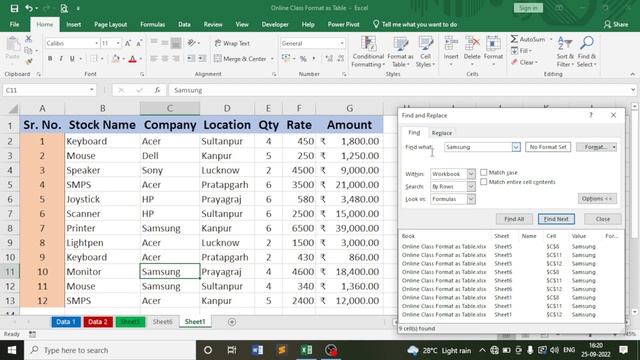Switch to the Page Layout tab
This screenshot has height=360, width=640.
tap(110, 24)
